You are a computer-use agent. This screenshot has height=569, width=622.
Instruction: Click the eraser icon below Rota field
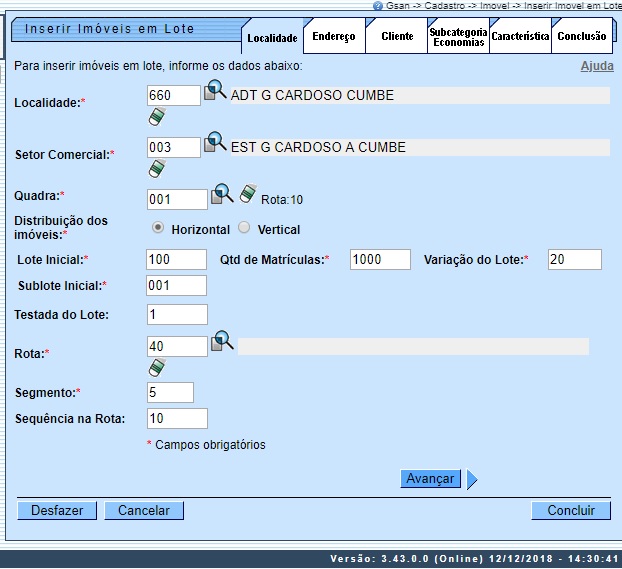[156, 368]
